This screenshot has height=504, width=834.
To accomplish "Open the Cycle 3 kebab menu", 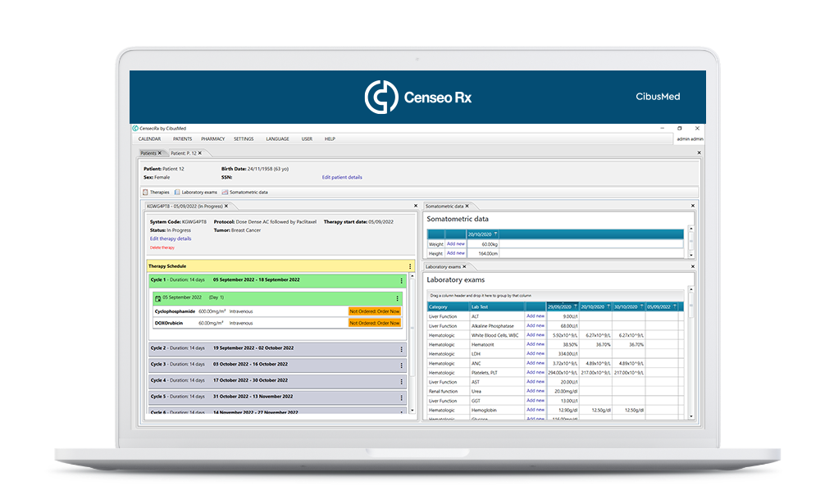I will [401, 364].
